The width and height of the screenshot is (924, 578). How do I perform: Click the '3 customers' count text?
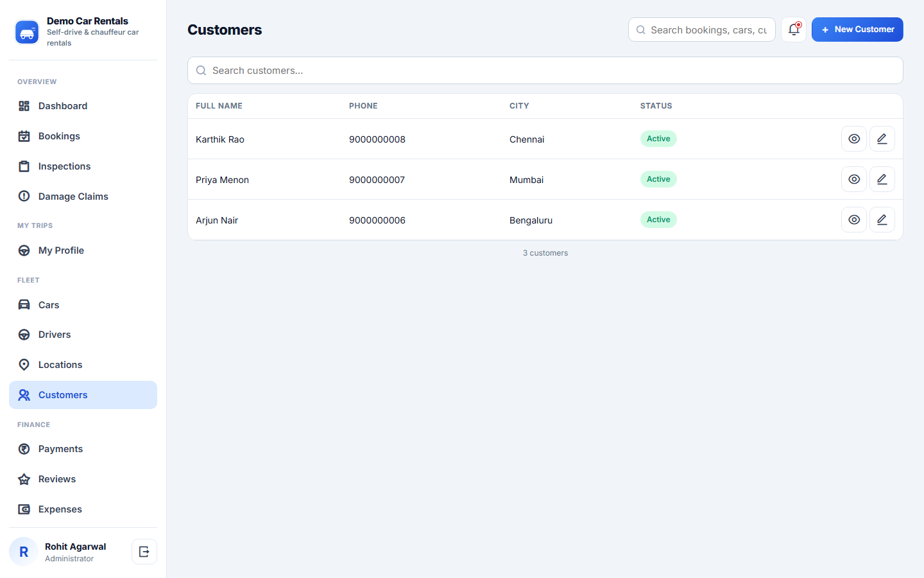545,253
